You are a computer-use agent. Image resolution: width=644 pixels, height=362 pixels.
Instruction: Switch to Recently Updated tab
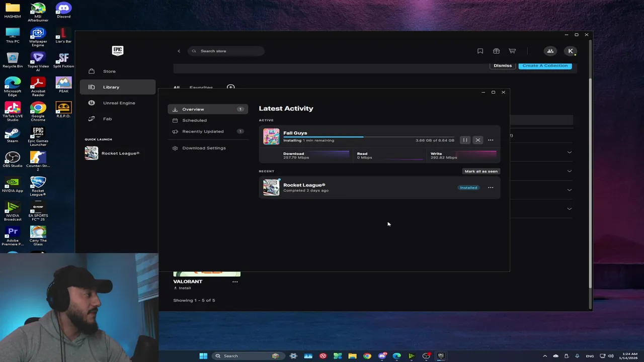pyautogui.click(x=208, y=131)
